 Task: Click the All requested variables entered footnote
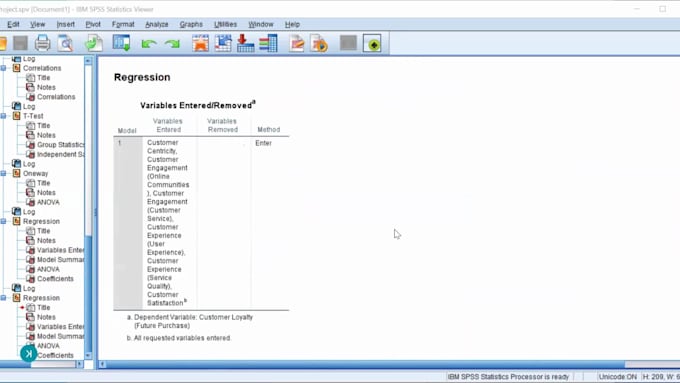[x=179, y=338]
